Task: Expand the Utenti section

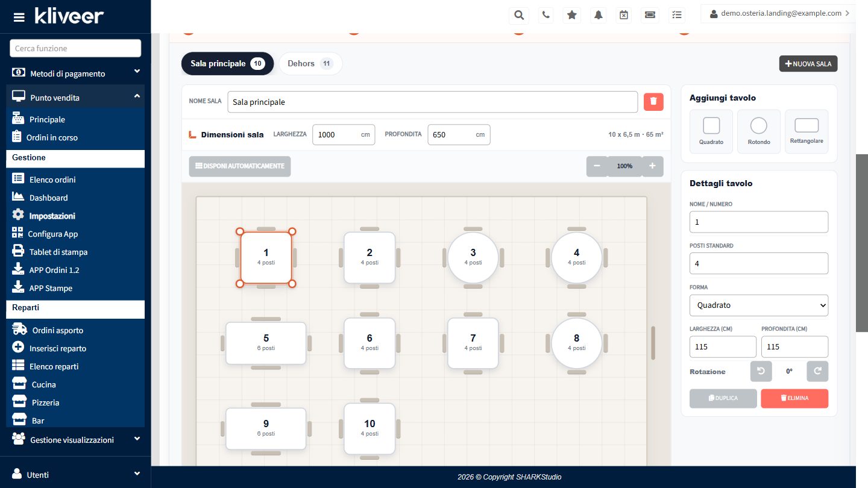Action: [x=75, y=474]
